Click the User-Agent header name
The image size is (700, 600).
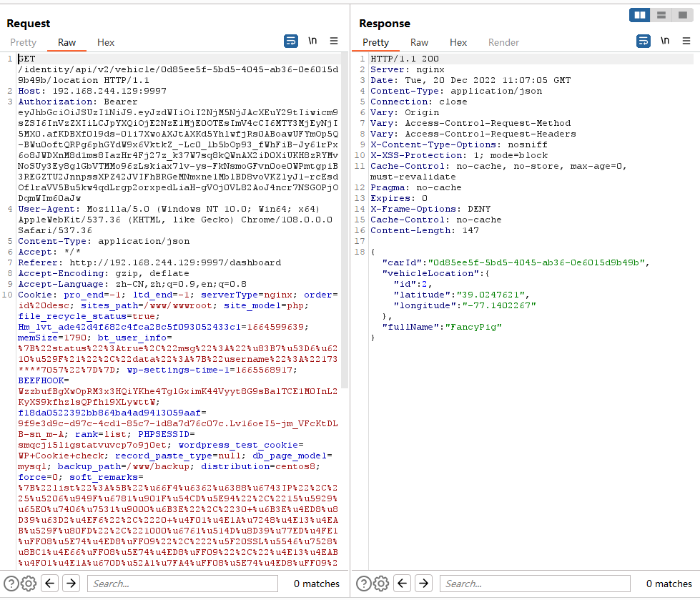point(46,209)
